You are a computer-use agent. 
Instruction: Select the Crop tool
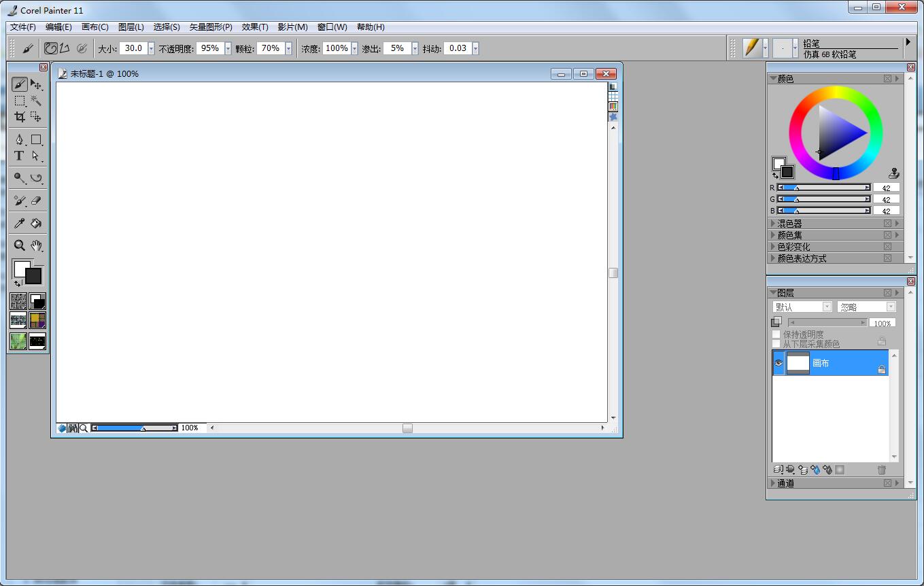pyautogui.click(x=19, y=116)
